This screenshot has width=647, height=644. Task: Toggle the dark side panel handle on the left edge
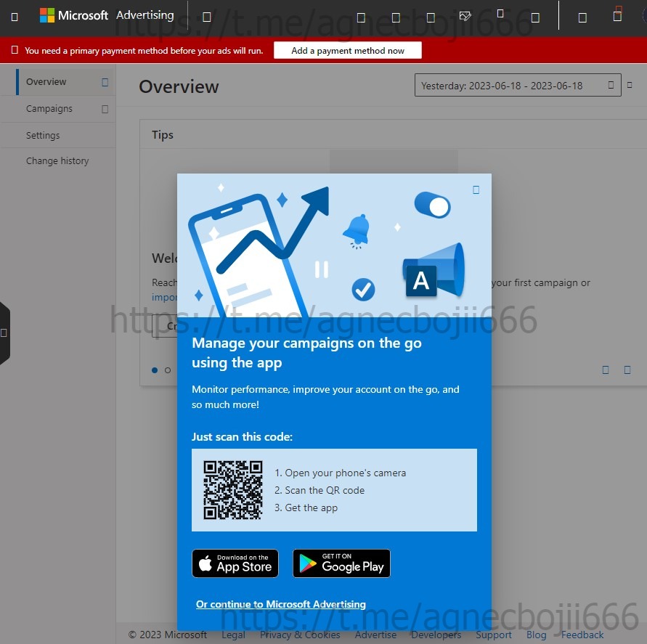coord(4,333)
